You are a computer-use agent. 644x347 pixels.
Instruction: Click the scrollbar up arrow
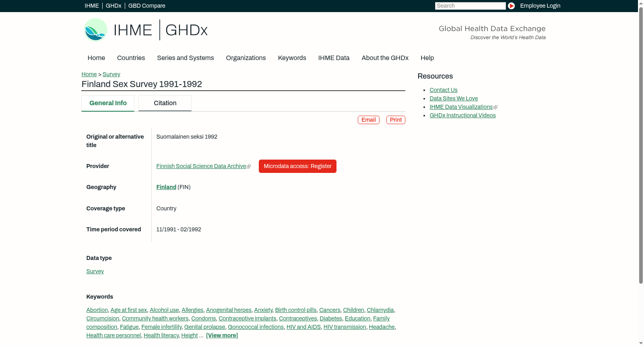pyautogui.click(x=641, y=3)
